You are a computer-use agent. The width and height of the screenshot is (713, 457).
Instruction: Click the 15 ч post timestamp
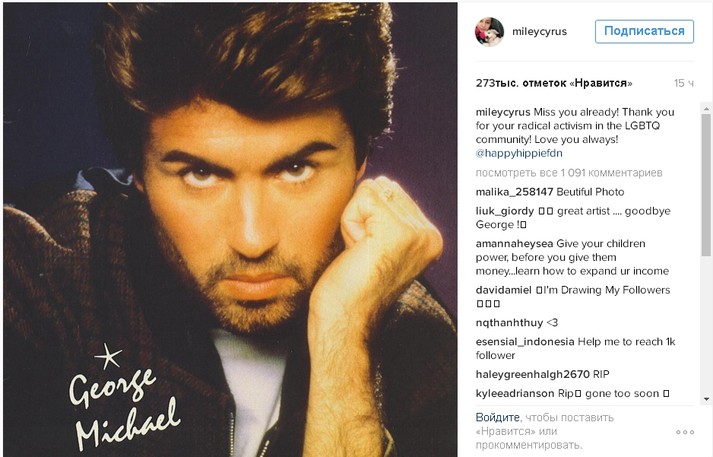[684, 83]
